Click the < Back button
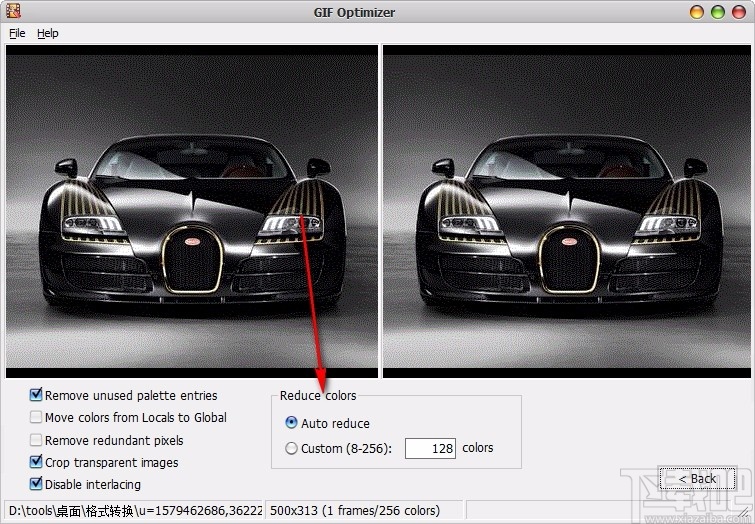This screenshot has width=755, height=524. (x=697, y=478)
